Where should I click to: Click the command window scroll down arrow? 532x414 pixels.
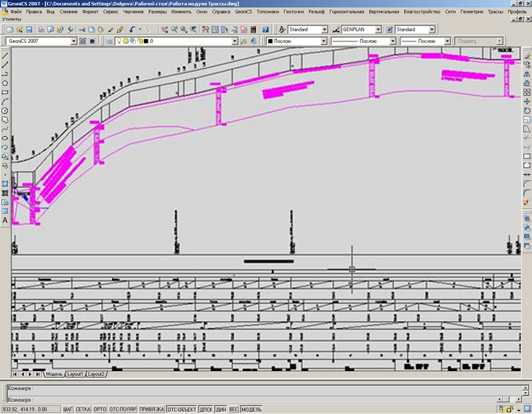525,394
